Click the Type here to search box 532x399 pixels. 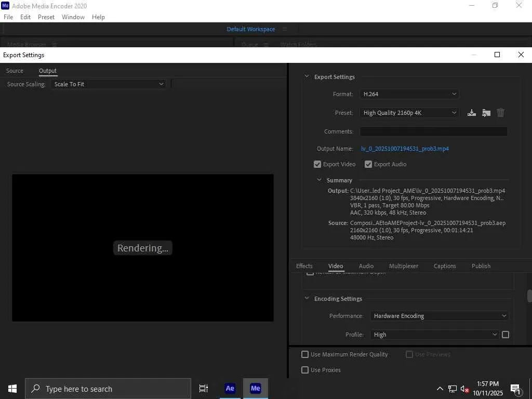(x=108, y=389)
